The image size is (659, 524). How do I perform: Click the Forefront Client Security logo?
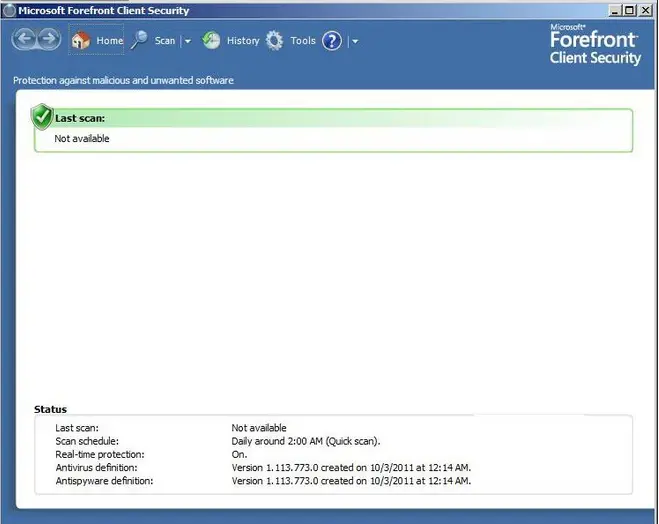[x=595, y=45]
